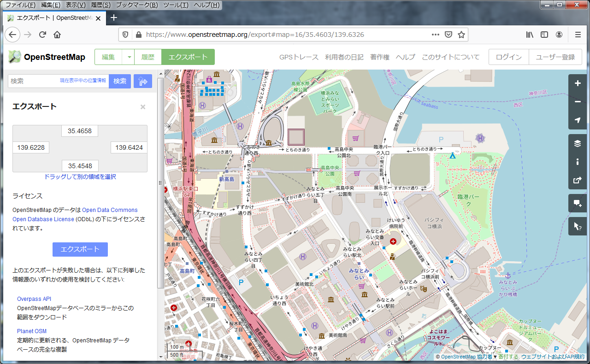Open the Overpass API link
Viewport: 590px width, 364px height.
tap(34, 299)
